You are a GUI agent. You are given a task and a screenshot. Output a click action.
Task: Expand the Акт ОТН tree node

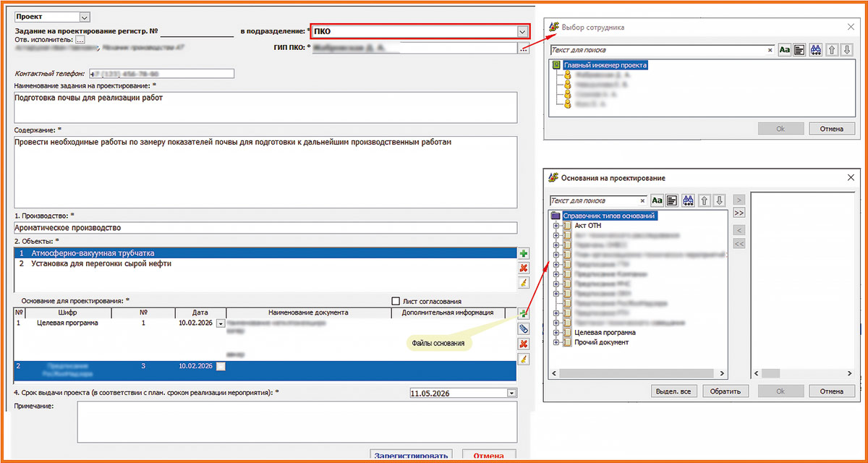pyautogui.click(x=556, y=226)
